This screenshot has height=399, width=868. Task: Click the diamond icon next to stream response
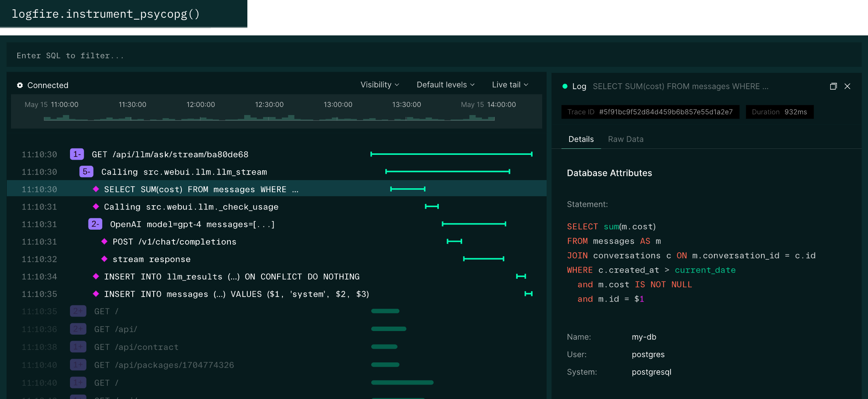[x=105, y=259]
